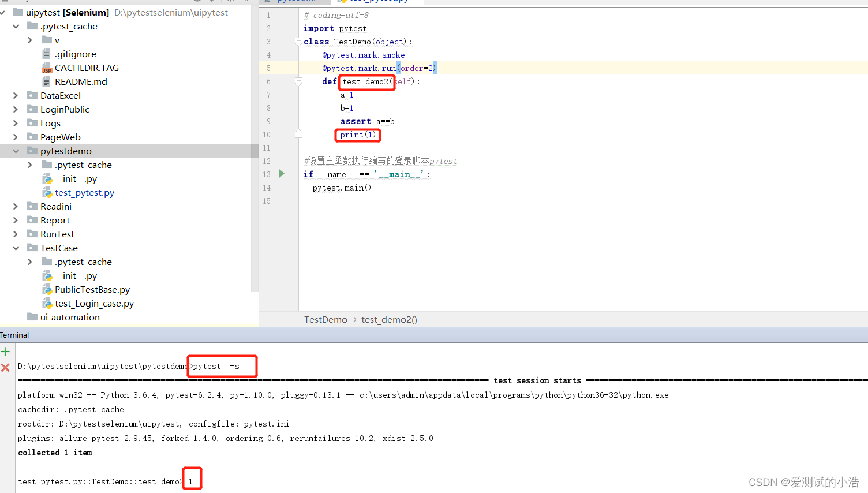Select the pytestdemo folder row
Image resolution: width=868 pixels, height=493 pixels.
[129, 151]
